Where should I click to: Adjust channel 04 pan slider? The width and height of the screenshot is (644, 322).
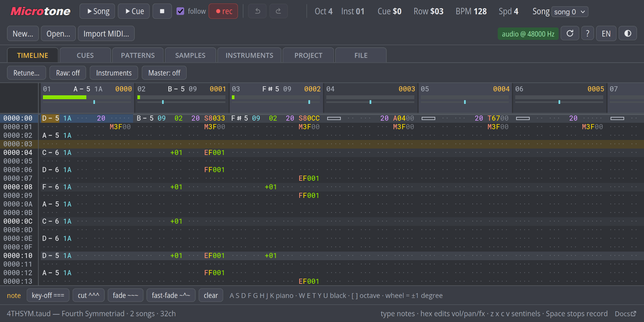click(371, 102)
